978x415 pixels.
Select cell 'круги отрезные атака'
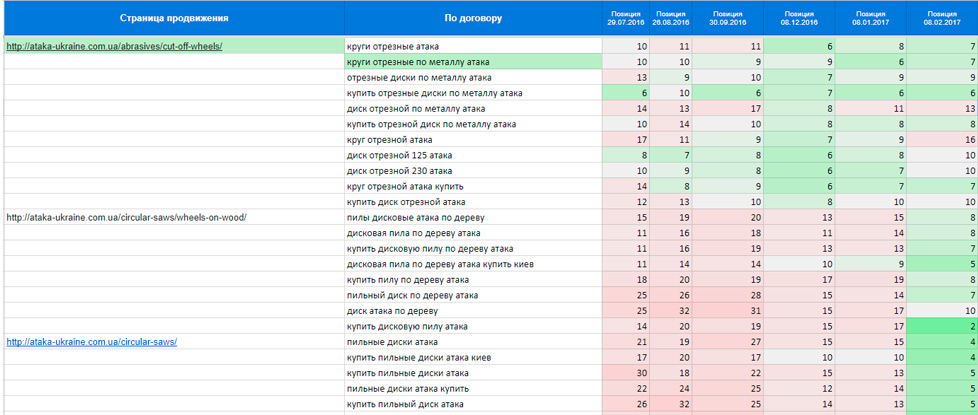coord(473,46)
